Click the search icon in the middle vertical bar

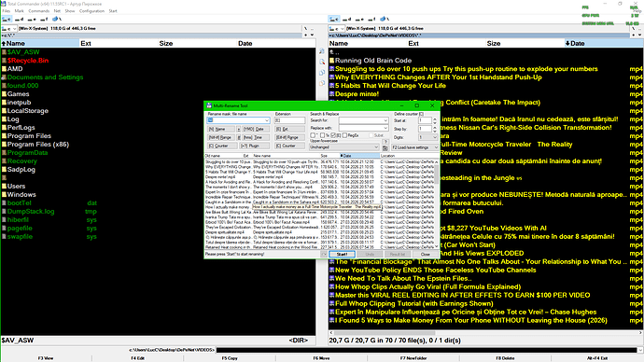click(x=322, y=62)
